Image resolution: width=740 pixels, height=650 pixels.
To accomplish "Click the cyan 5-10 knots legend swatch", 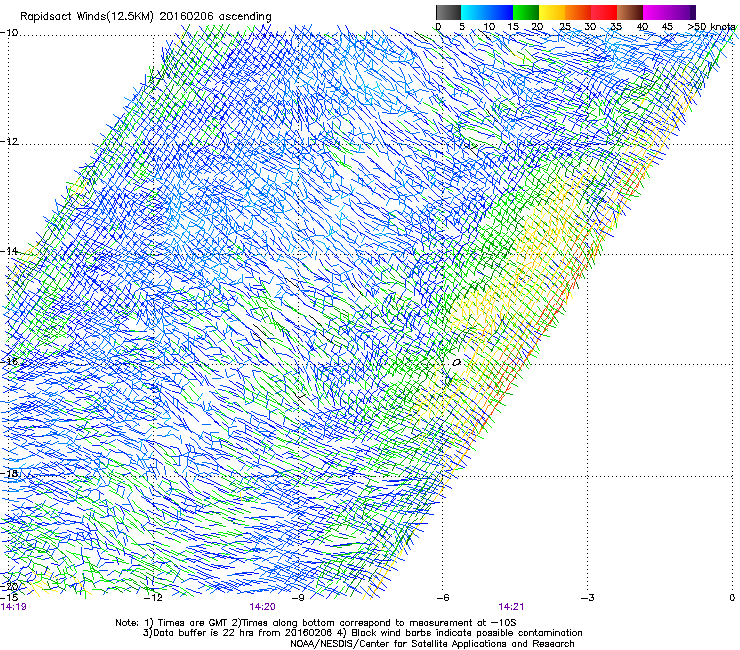I will point(473,12).
